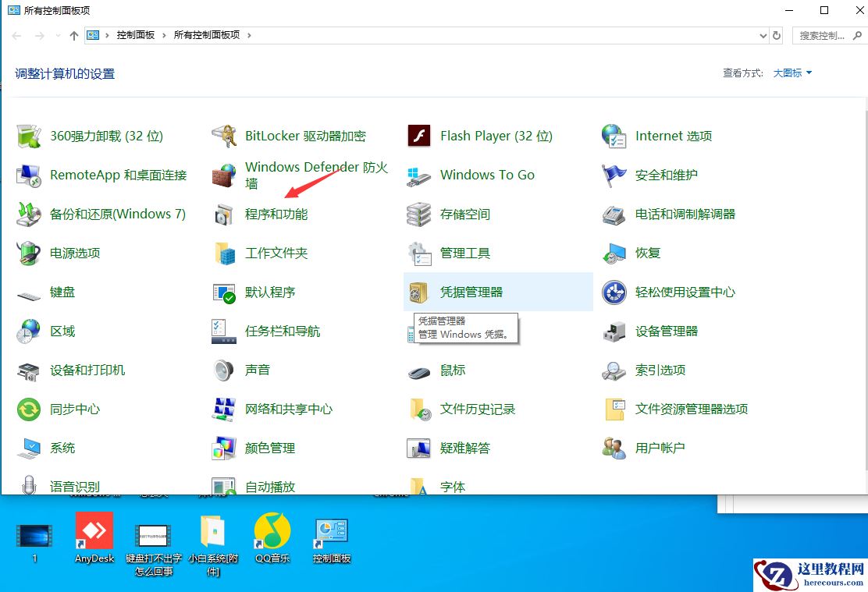The image size is (868, 592).
Task: Click the chevron after 所有控制面板项
Action: coord(247,35)
